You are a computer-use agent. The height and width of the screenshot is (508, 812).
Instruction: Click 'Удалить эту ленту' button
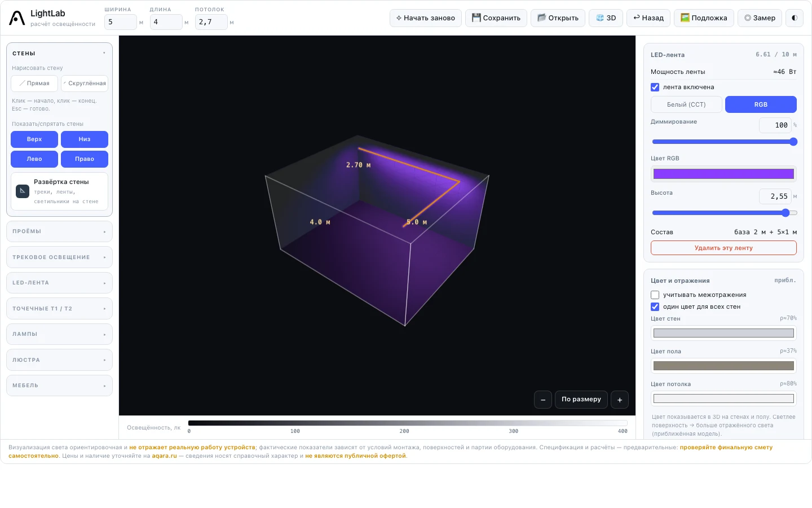[723, 248]
